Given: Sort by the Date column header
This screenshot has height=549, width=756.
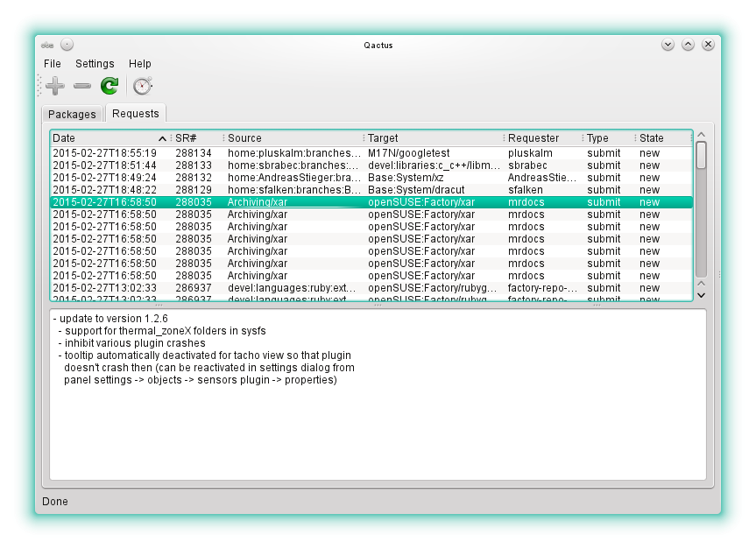Looking at the screenshot, I should (x=110, y=138).
